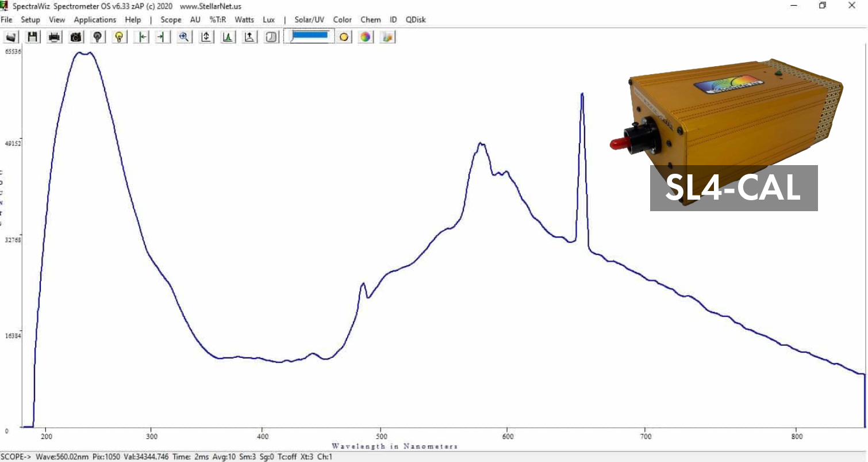Select Lux mode
This screenshot has width=868, height=462.
click(x=268, y=20)
